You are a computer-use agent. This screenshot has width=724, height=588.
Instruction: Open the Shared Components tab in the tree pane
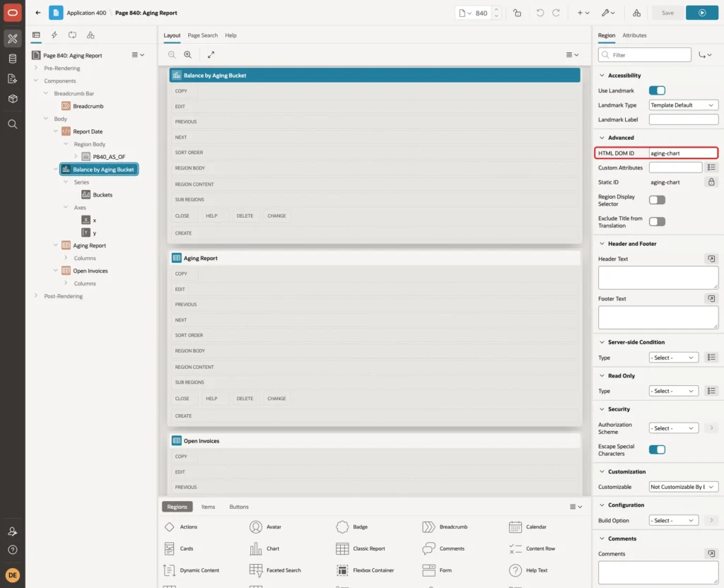point(90,35)
